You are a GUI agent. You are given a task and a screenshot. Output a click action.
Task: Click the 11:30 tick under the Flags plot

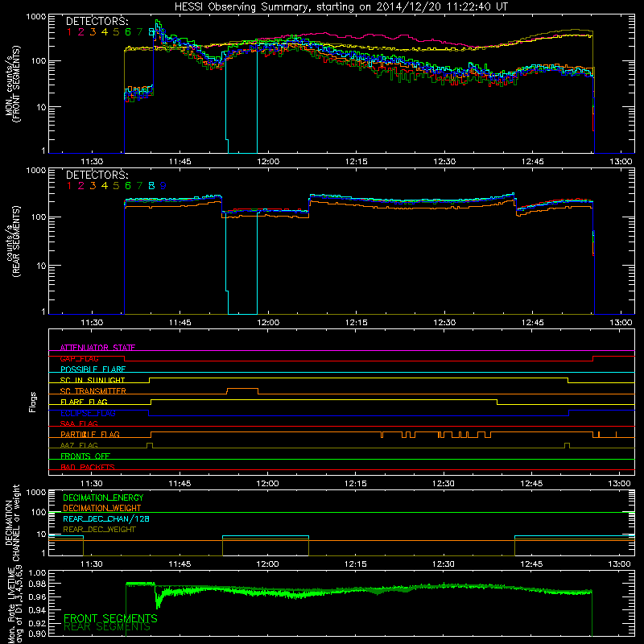click(91, 484)
